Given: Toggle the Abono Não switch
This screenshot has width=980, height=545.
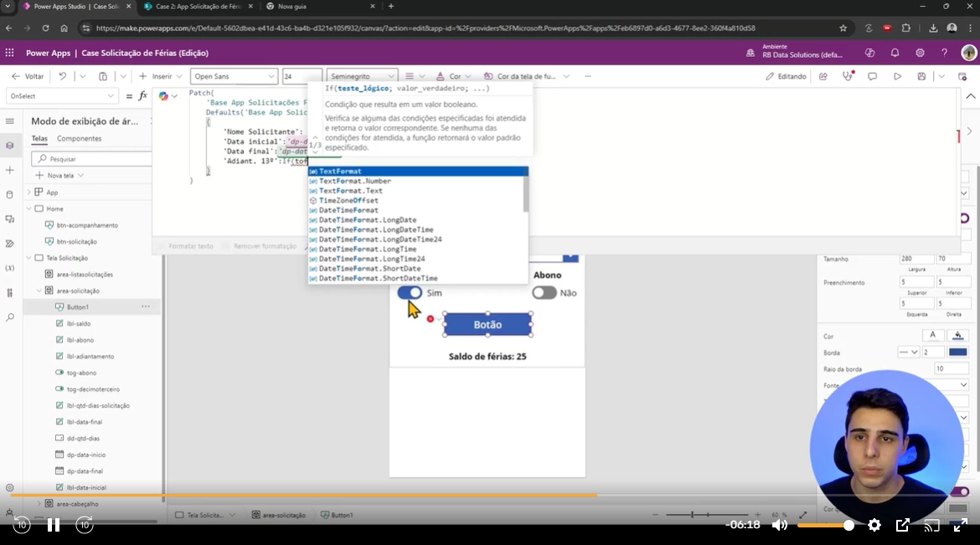Looking at the screenshot, I should 544,292.
